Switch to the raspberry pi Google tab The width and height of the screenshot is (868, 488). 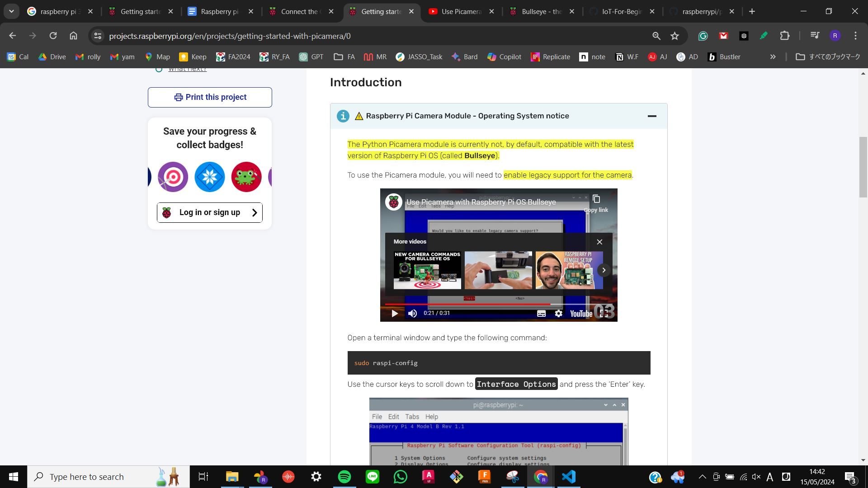pos(61,11)
